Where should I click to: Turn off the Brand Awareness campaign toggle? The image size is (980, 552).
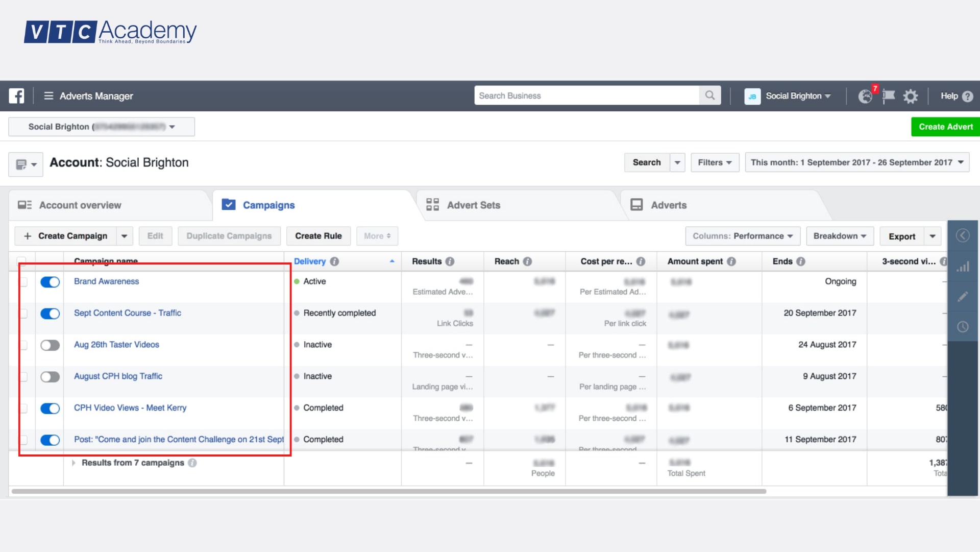(x=50, y=282)
